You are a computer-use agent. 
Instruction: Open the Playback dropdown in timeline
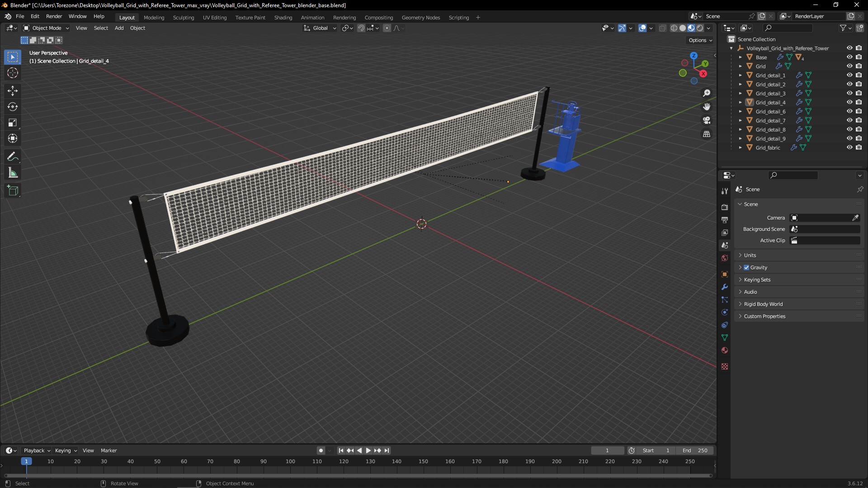click(37, 450)
